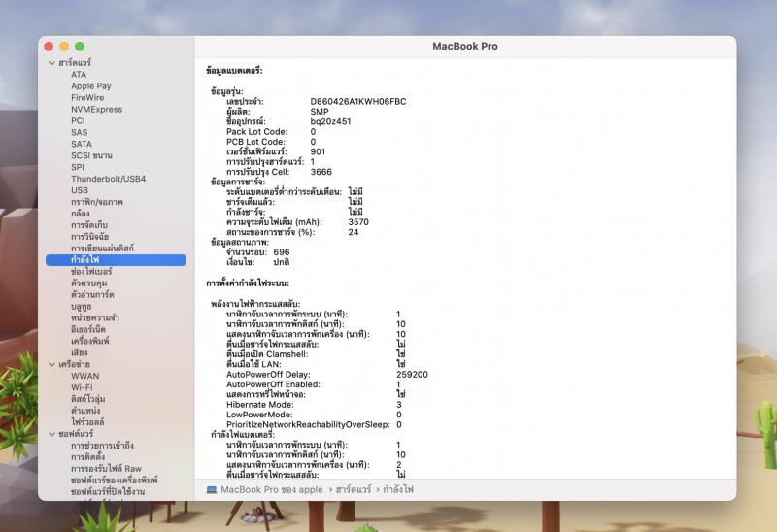
Task: Click firmware version value 901
Action: (318, 151)
